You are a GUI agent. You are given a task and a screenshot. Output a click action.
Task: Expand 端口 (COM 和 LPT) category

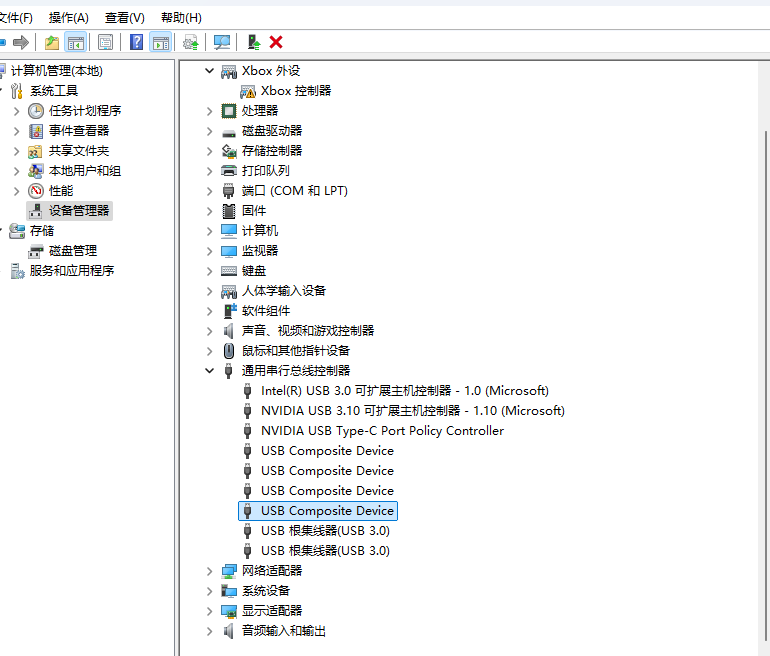[x=210, y=191]
